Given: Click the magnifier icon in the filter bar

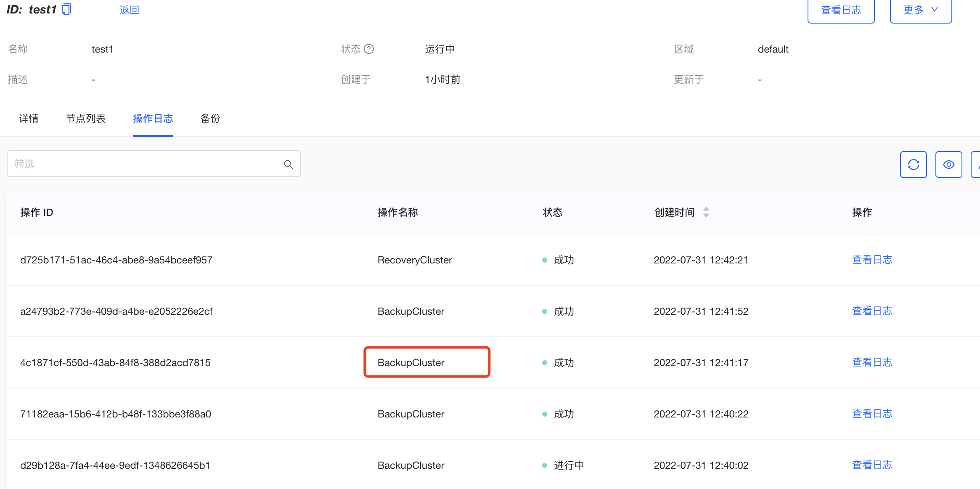Looking at the screenshot, I should point(289,164).
